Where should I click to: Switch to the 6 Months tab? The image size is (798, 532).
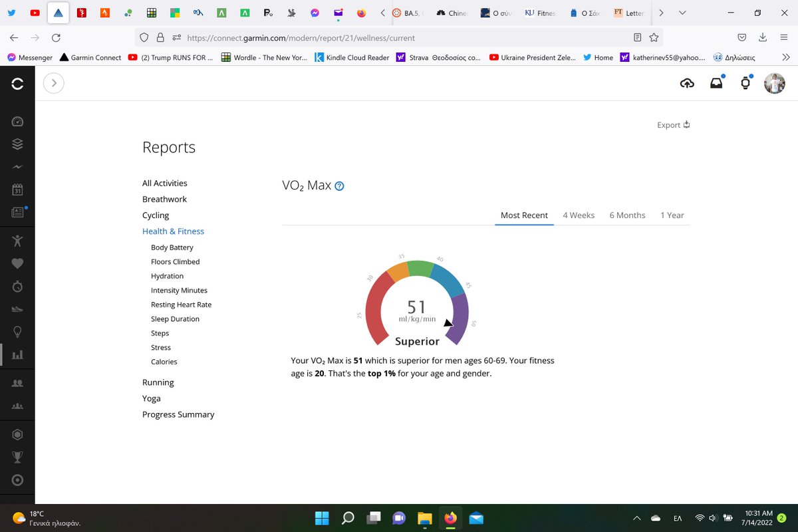click(627, 215)
